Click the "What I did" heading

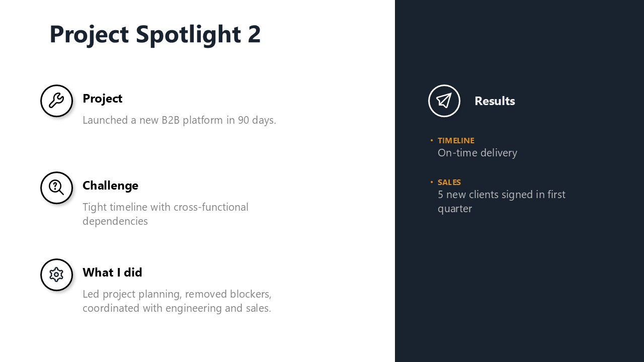[112, 273]
